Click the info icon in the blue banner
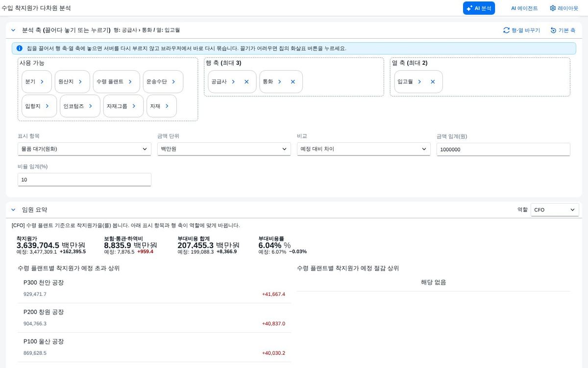Viewport: 588px width, 368px height. (20, 49)
